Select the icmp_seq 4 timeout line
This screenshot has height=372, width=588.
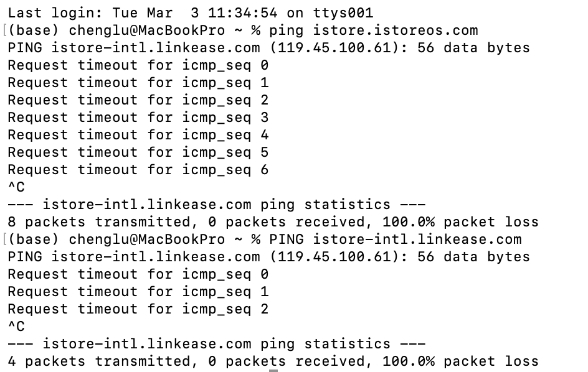click(x=138, y=134)
